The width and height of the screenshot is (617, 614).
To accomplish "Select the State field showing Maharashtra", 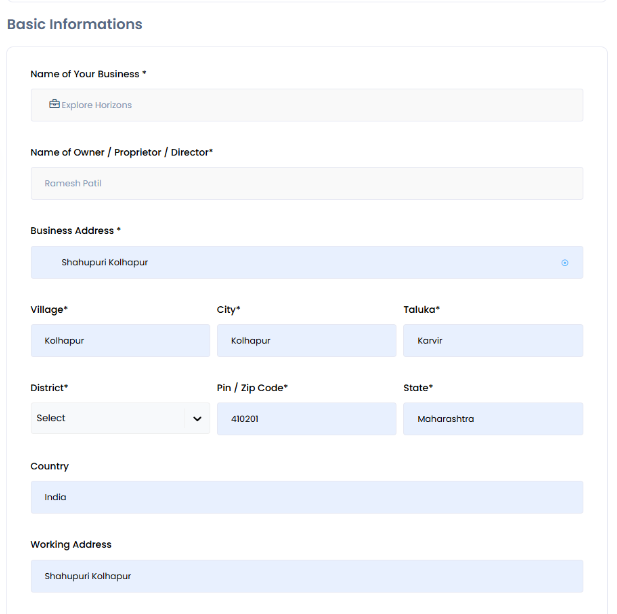I will click(x=492, y=419).
